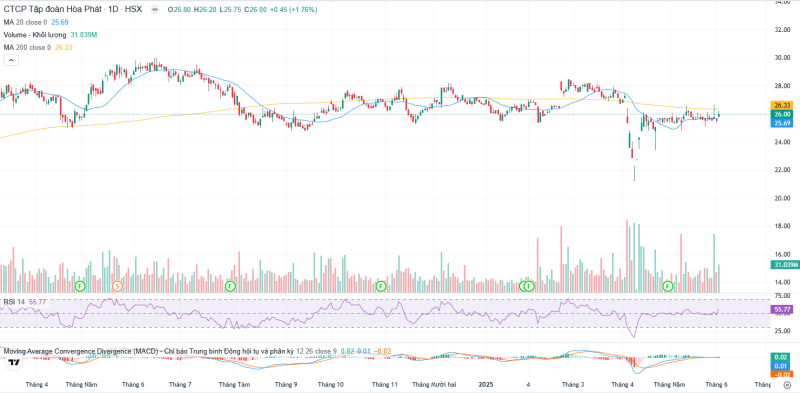
Task: Select the MA 200 close 0 legend
Action: (27, 47)
